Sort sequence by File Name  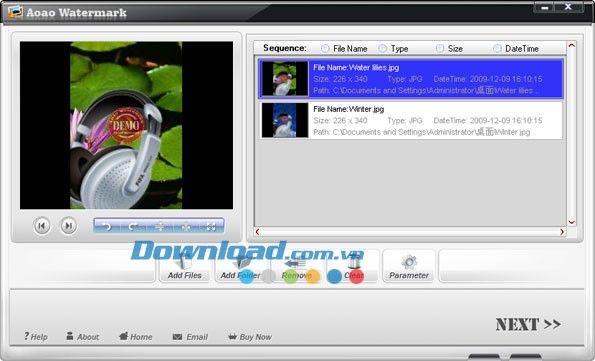325,49
